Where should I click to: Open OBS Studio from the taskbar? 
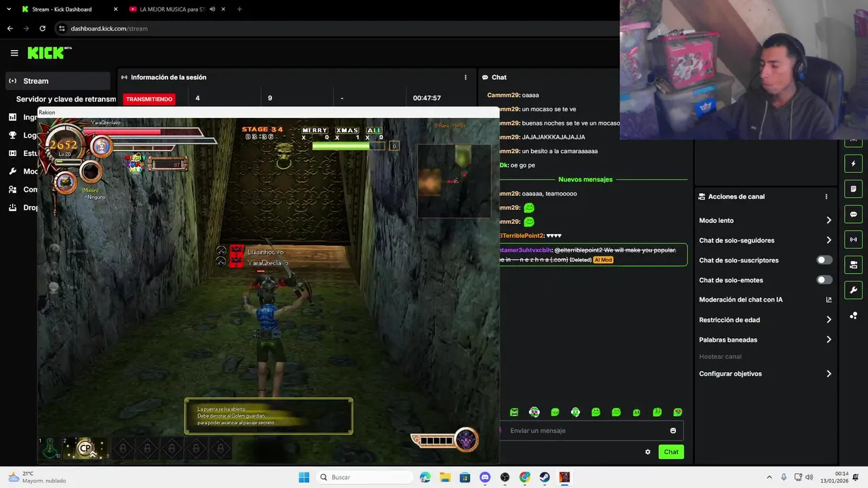505,477
